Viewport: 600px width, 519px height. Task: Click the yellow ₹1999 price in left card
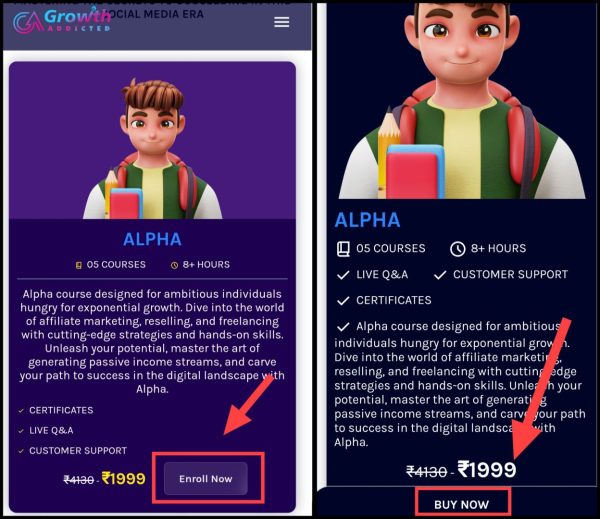124,479
